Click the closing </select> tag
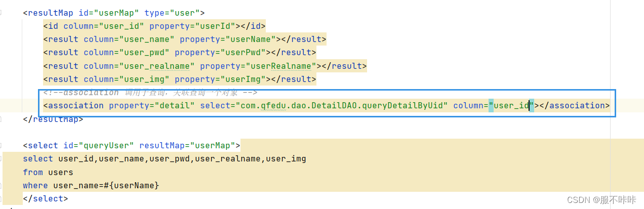 click(46, 198)
